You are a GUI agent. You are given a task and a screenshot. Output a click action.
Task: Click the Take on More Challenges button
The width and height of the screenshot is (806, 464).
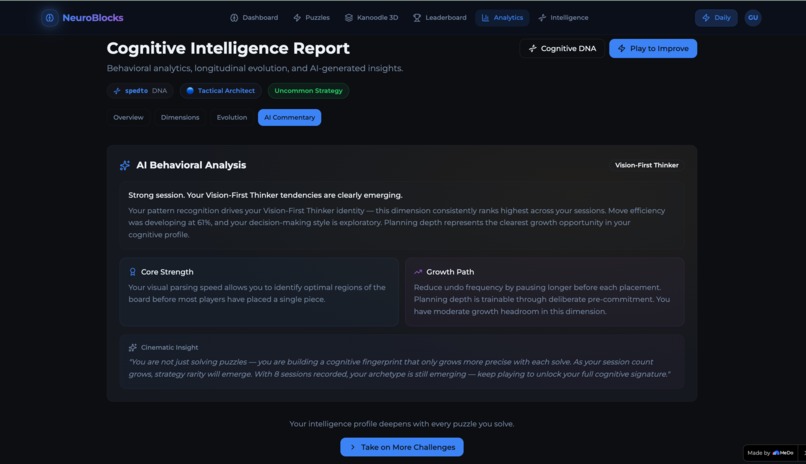tap(401, 447)
